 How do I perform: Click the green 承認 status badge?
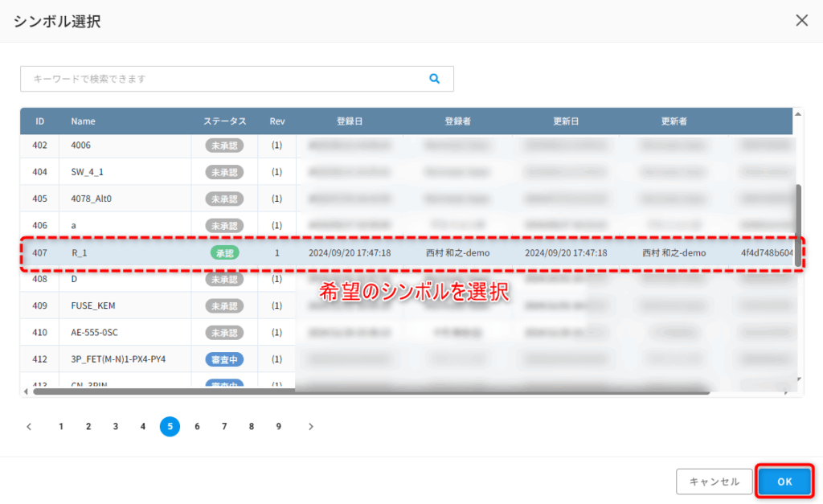point(225,253)
